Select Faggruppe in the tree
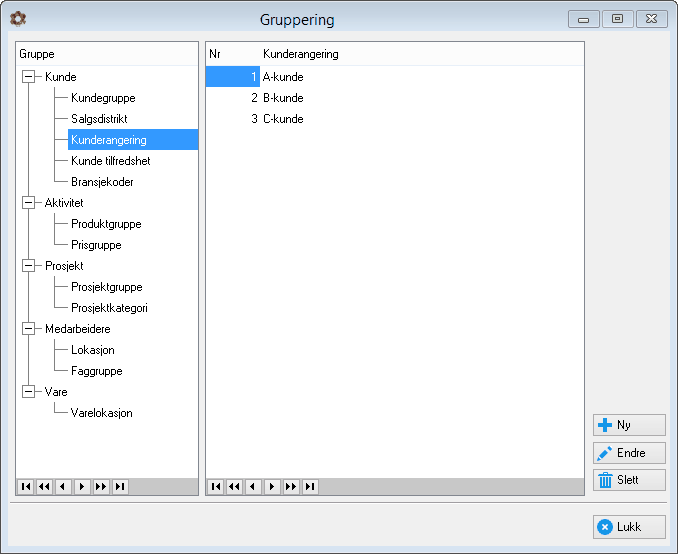 (96, 371)
